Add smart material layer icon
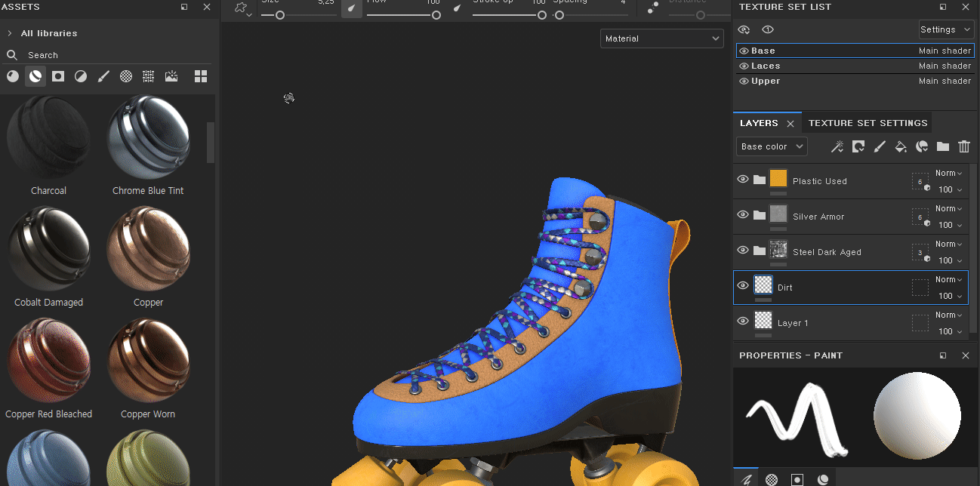Screen dimensions: 980x486 click(922, 146)
